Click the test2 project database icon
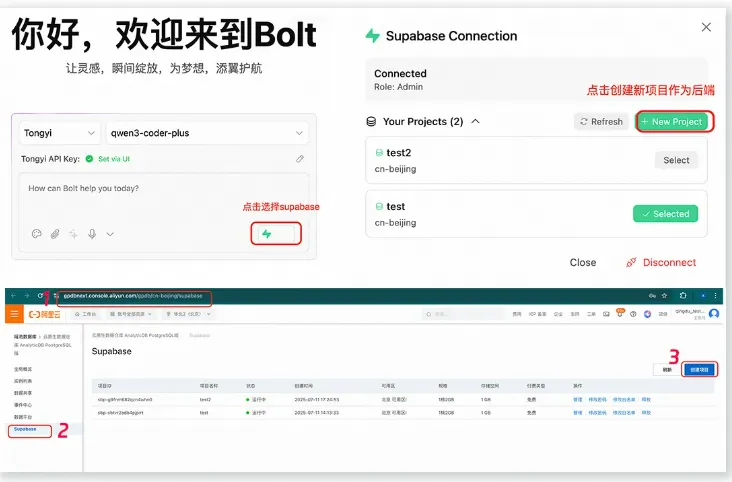This screenshot has height=482, width=732. coord(379,153)
